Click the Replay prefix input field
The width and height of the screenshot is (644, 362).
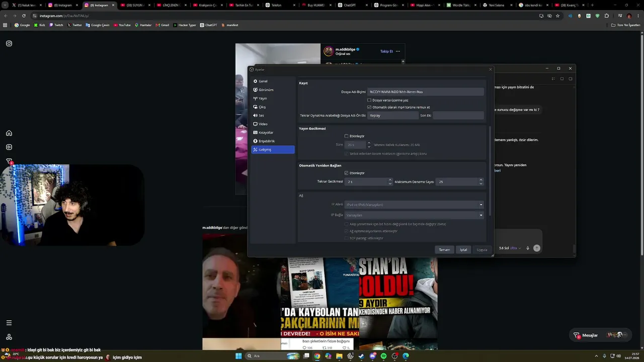click(x=392, y=115)
